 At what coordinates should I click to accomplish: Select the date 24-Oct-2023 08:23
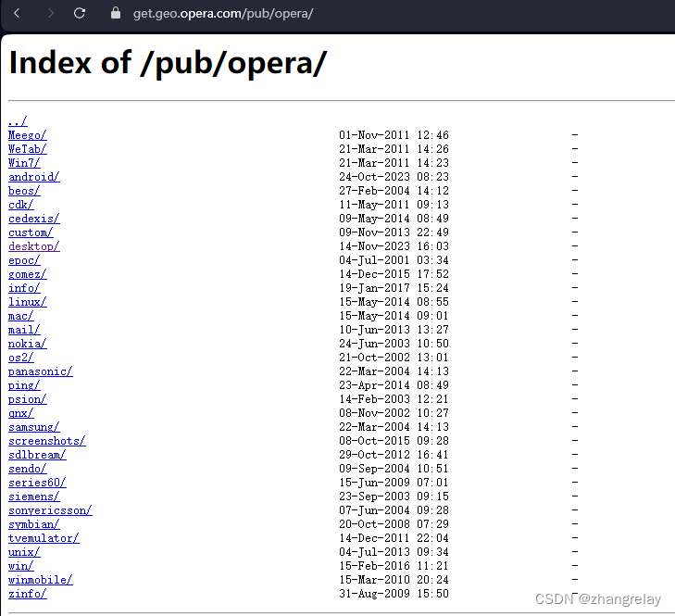click(x=394, y=177)
